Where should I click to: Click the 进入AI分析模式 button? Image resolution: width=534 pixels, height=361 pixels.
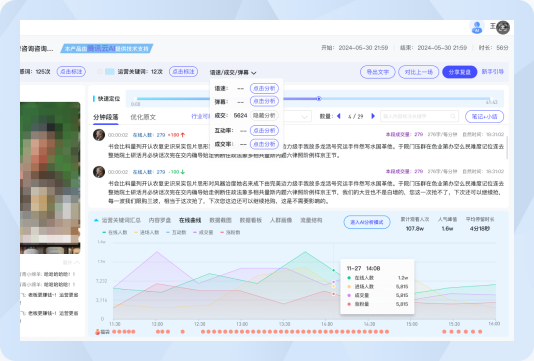coord(367,222)
